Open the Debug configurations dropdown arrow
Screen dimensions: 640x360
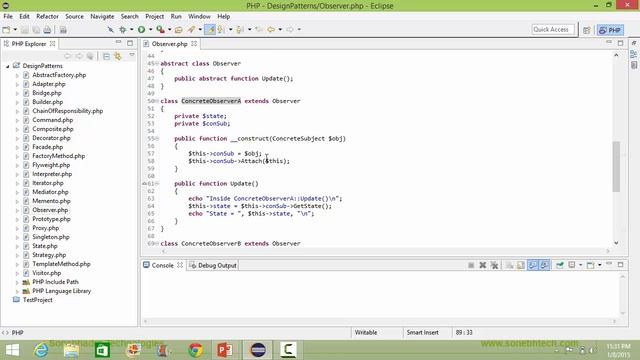tap(131, 30)
